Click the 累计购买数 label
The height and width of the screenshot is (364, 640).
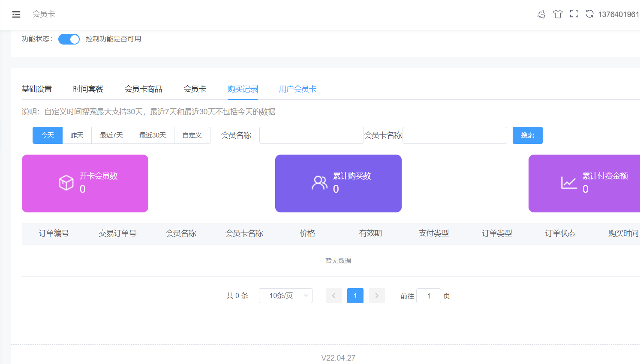pos(352,176)
